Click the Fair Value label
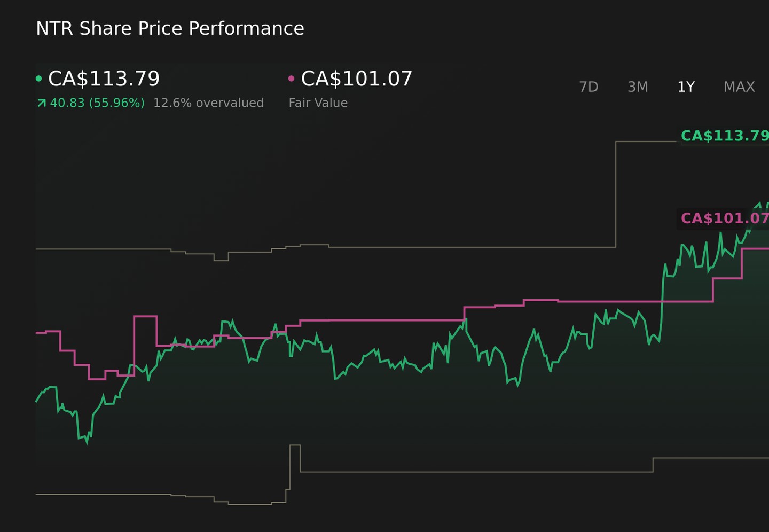 click(x=318, y=103)
